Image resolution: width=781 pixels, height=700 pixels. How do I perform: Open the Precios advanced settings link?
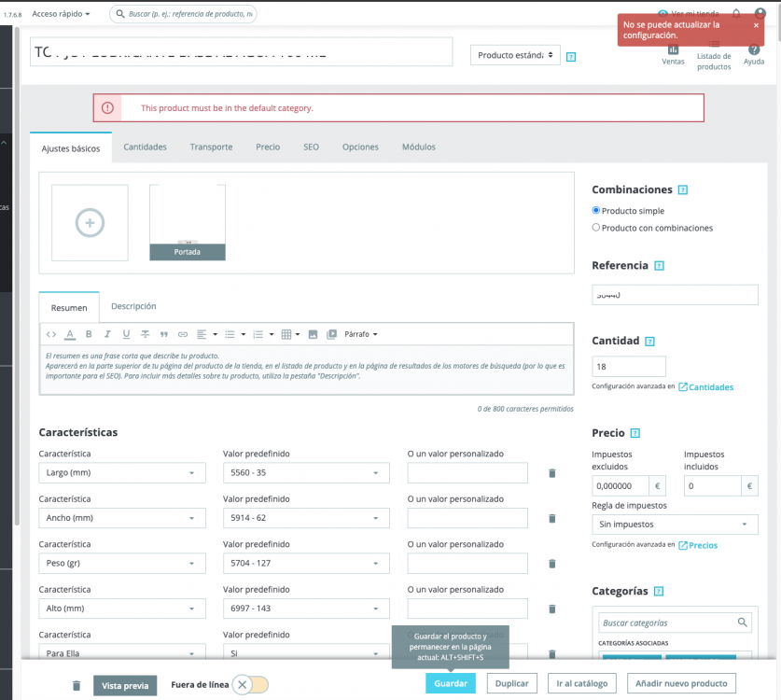(x=698, y=546)
